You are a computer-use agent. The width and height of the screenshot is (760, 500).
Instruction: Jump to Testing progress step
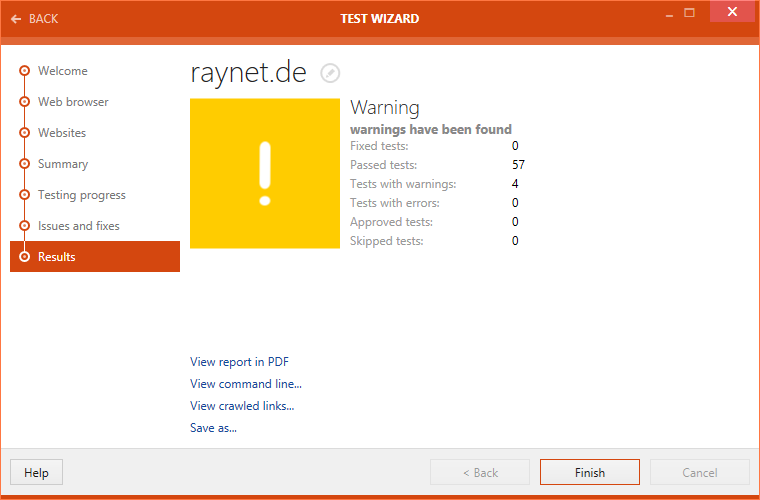coord(82,195)
